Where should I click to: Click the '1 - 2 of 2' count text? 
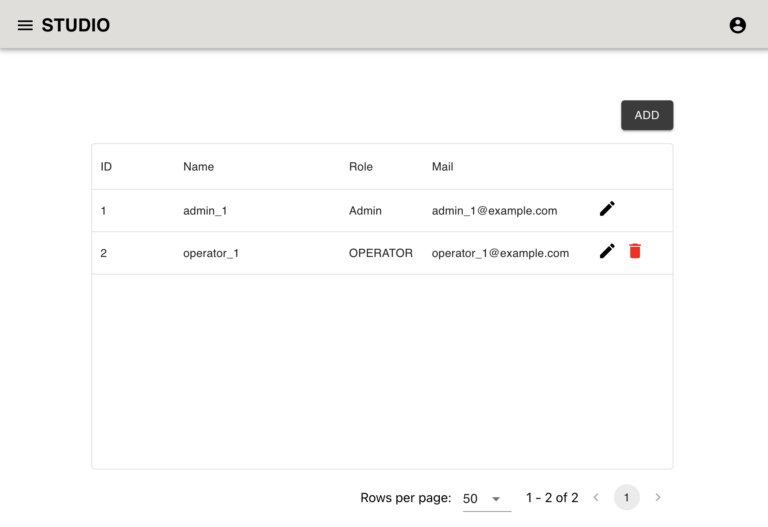pos(552,498)
